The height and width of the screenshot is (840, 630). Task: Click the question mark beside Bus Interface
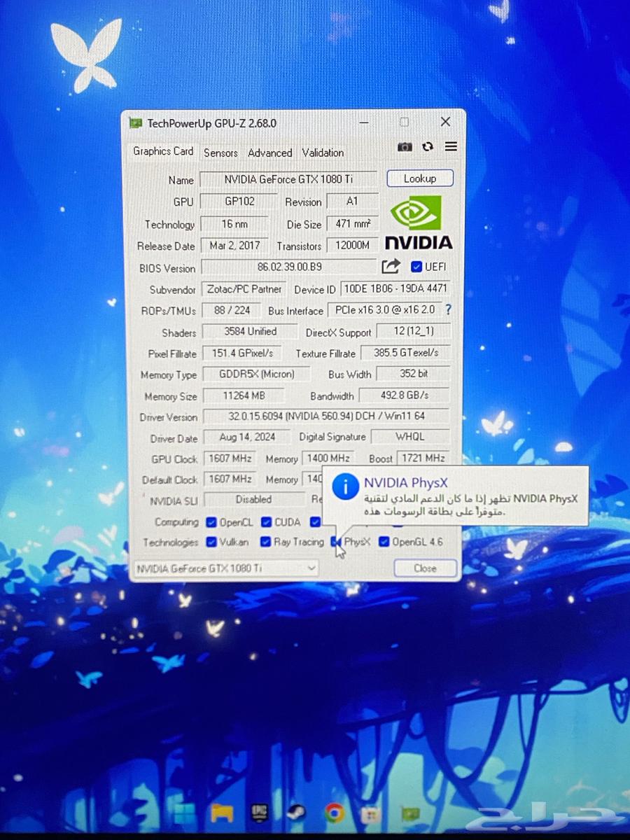pyautogui.click(x=448, y=310)
